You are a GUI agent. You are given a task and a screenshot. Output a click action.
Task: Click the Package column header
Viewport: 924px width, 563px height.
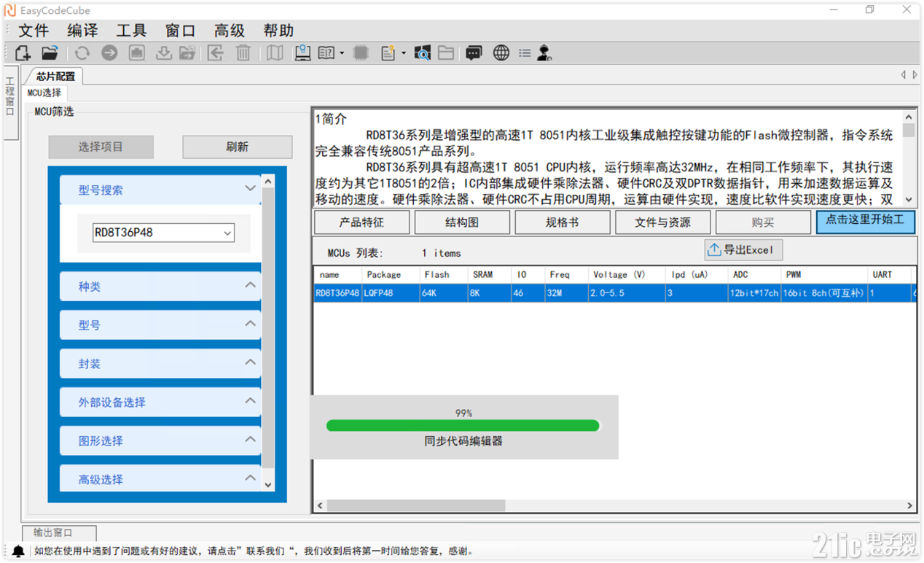tap(391, 275)
